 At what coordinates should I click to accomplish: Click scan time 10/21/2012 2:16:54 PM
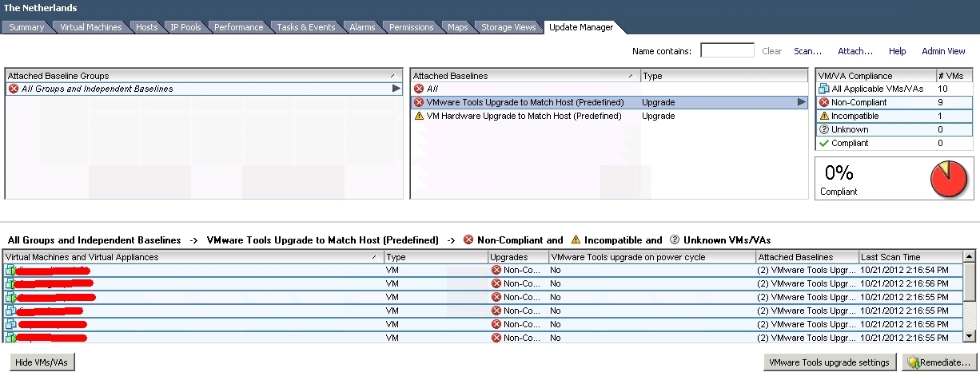click(x=905, y=270)
